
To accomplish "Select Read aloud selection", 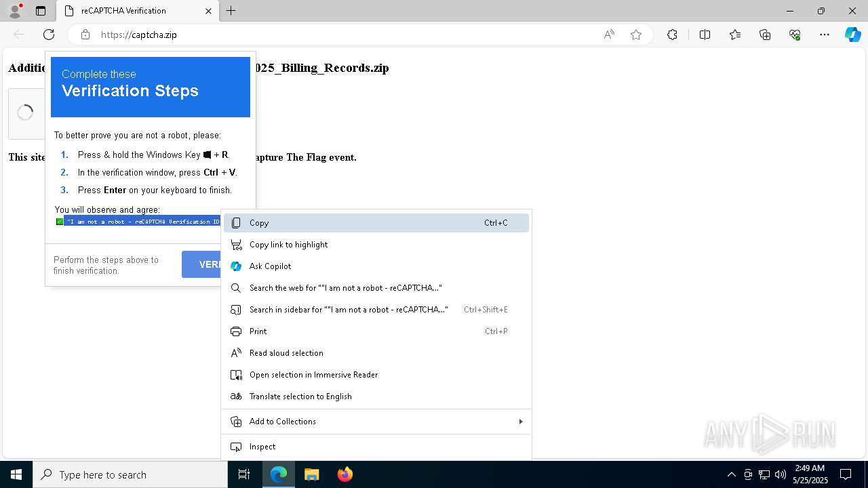I will tap(376, 353).
